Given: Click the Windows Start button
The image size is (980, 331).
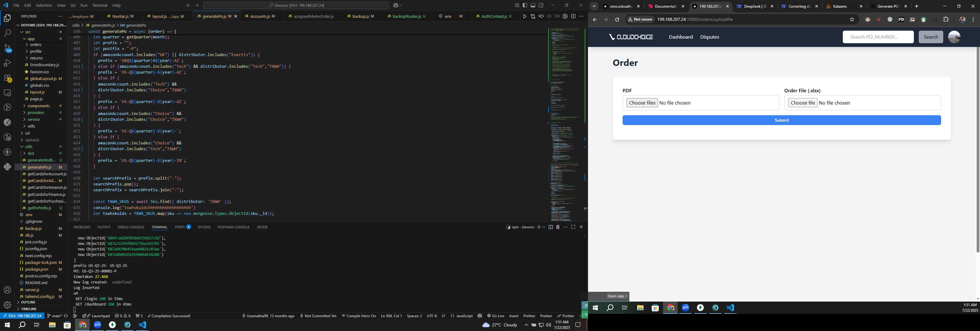Looking at the screenshot, I should click(7, 325).
